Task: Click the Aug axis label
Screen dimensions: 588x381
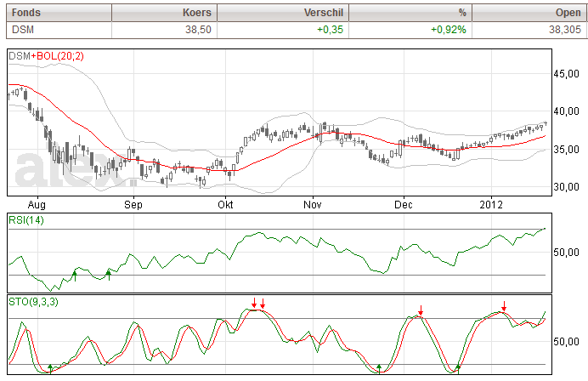Action: [x=37, y=205]
